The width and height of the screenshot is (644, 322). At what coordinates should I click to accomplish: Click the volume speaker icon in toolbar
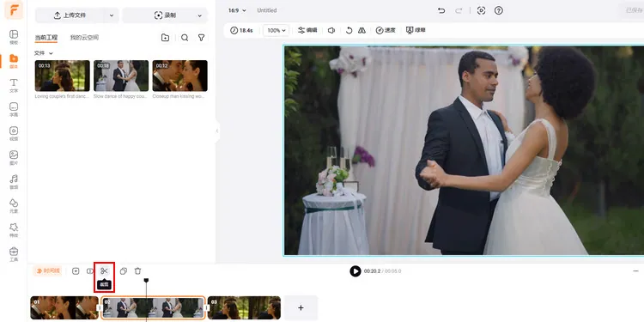coord(331,30)
